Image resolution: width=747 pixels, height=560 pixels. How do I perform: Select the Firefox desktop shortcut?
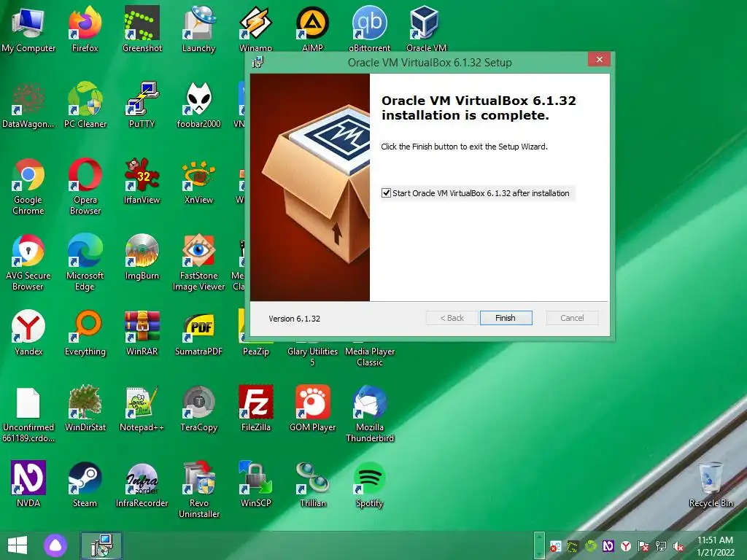(x=85, y=30)
